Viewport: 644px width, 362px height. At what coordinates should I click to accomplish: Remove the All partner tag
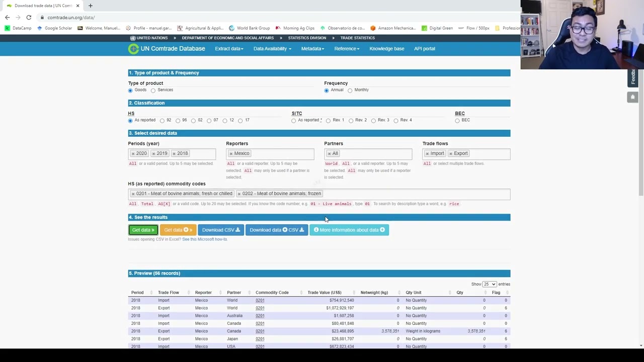[329, 153]
